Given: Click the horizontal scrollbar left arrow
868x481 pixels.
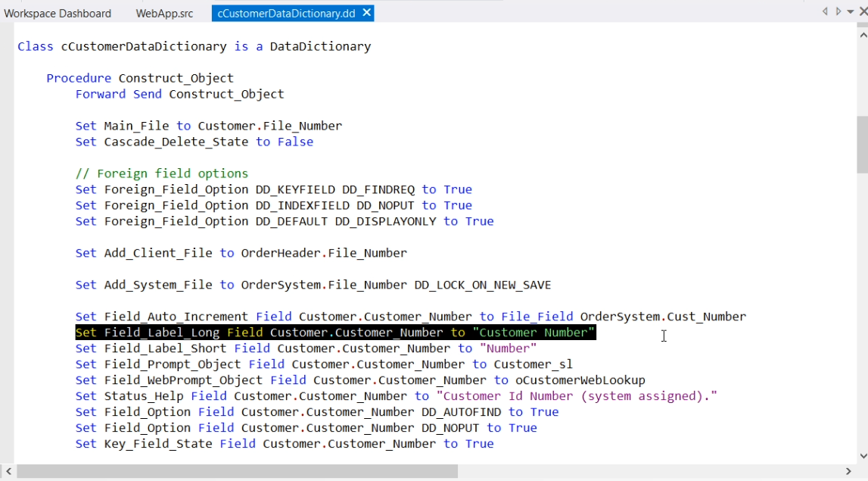Looking at the screenshot, I should coord(8,472).
